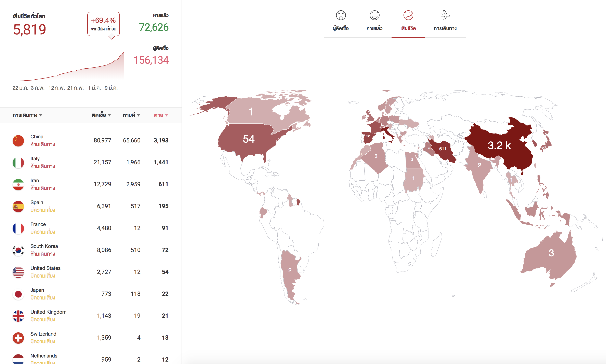Click the Japan flag icon
Image resolution: width=606 pixels, height=364 pixels.
click(x=18, y=294)
